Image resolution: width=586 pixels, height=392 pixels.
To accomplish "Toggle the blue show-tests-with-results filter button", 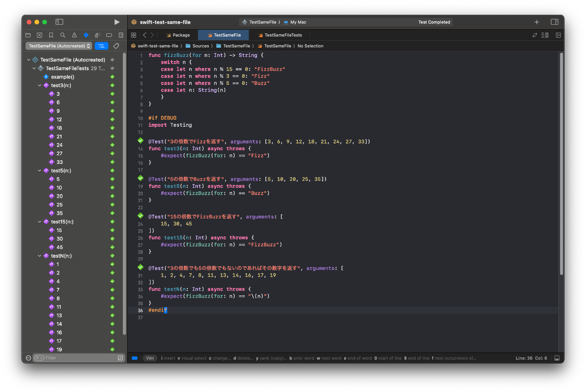I will point(101,46).
